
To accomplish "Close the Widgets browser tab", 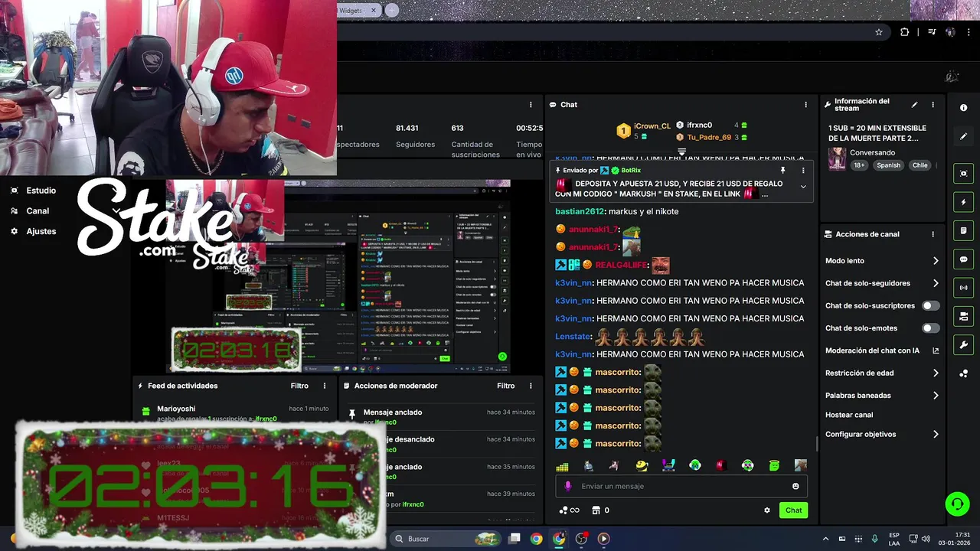I will (x=374, y=10).
